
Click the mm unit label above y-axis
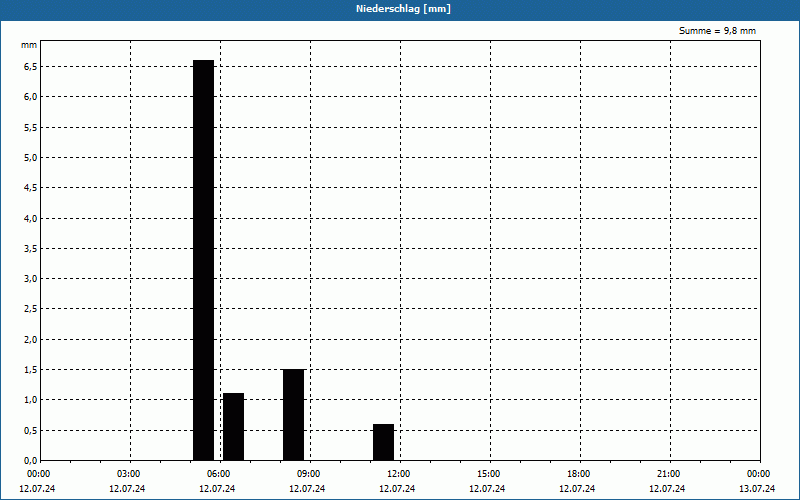point(29,45)
